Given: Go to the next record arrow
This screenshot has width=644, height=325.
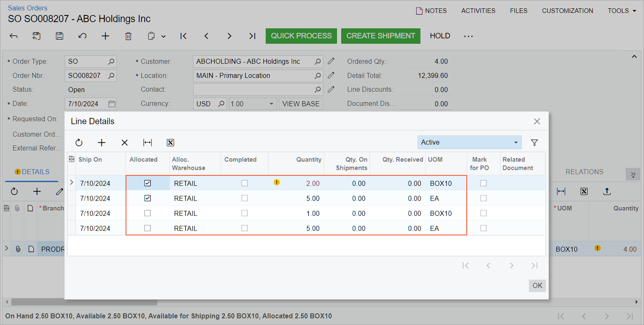Looking at the screenshot, I should pyautogui.click(x=229, y=36).
